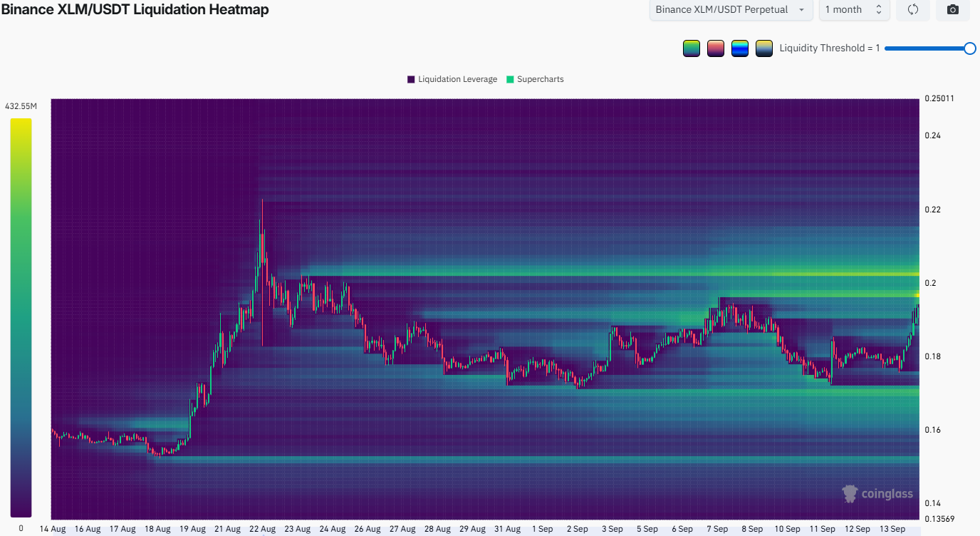
Task: Click the 1 Sep date axis label
Action: pos(542,529)
